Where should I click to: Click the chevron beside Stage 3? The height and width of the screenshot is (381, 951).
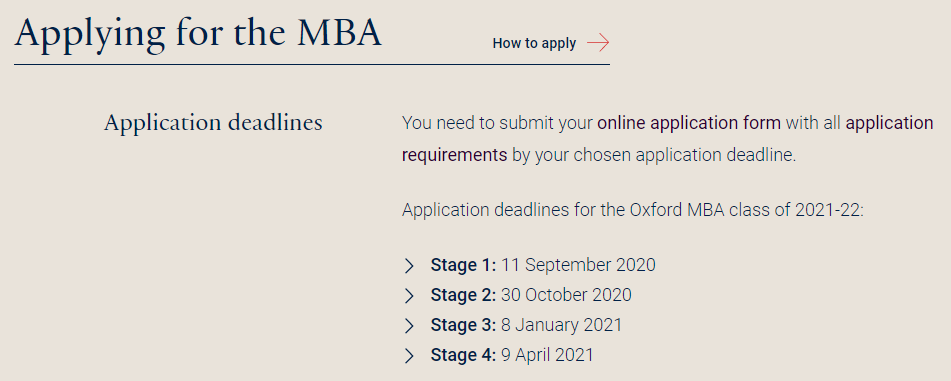click(x=409, y=325)
